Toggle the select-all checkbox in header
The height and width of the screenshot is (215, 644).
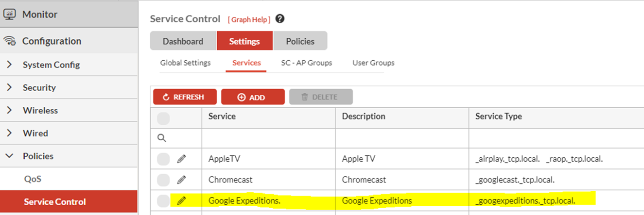(163, 118)
